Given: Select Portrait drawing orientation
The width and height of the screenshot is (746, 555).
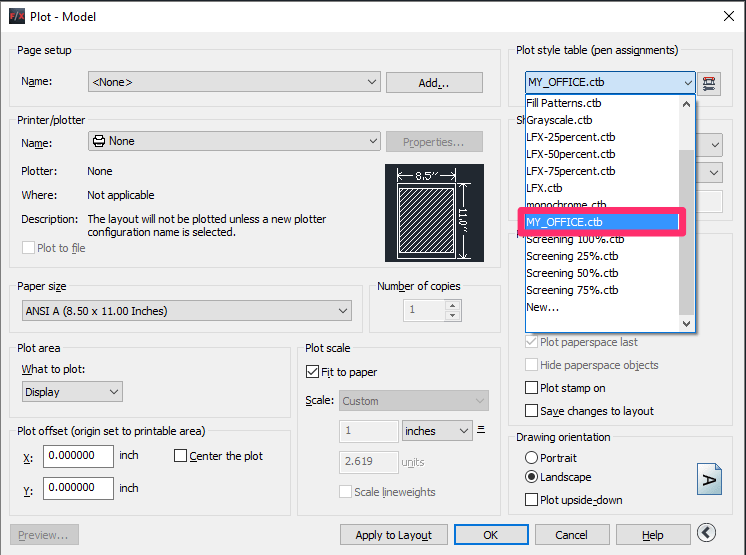Looking at the screenshot, I should pyautogui.click(x=531, y=458).
